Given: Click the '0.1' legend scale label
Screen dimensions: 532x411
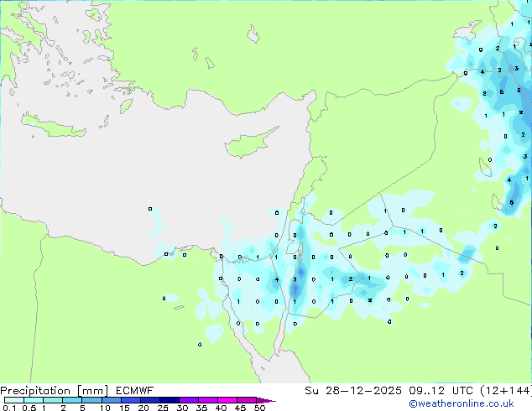Looking at the screenshot, I should (9, 408).
